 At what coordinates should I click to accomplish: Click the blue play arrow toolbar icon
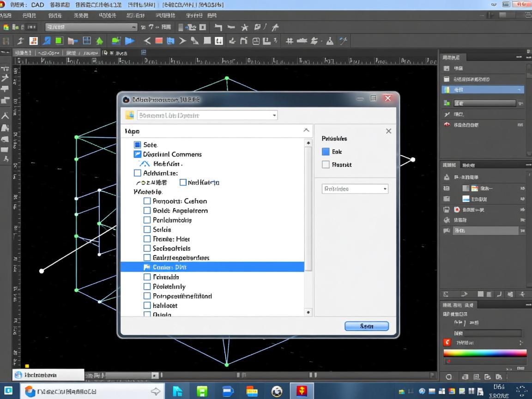tap(130, 41)
